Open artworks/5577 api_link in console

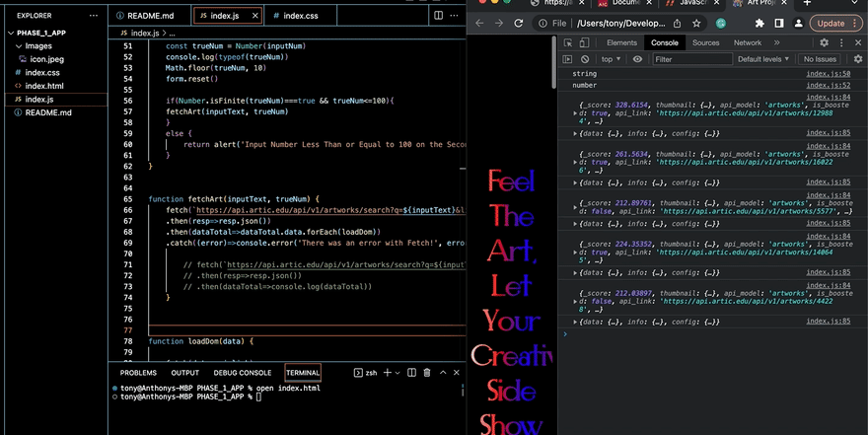[x=748, y=211]
